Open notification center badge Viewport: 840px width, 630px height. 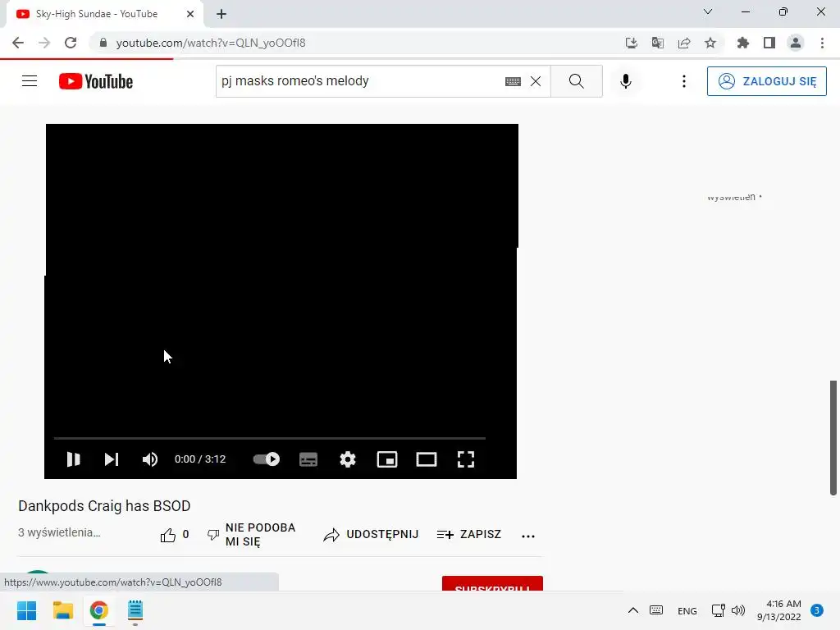pyautogui.click(x=817, y=610)
